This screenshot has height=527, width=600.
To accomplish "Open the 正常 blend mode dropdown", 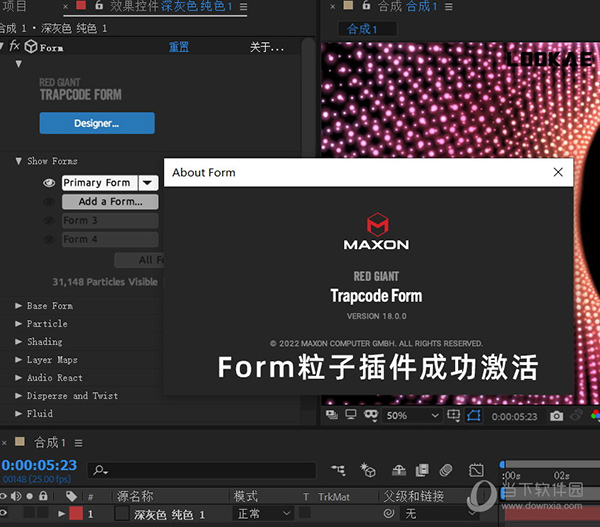I will click(x=263, y=513).
